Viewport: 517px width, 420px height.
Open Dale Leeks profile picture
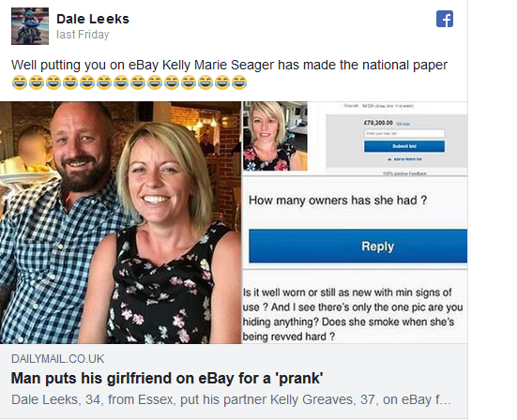pos(30,26)
